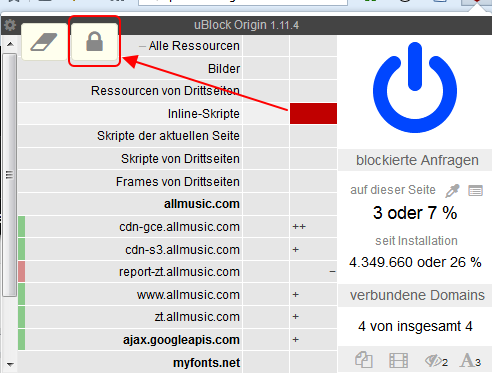The width and height of the screenshot is (492, 373).
Task: Click the + cell for ajax.googleapis.com
Action: pos(313,339)
